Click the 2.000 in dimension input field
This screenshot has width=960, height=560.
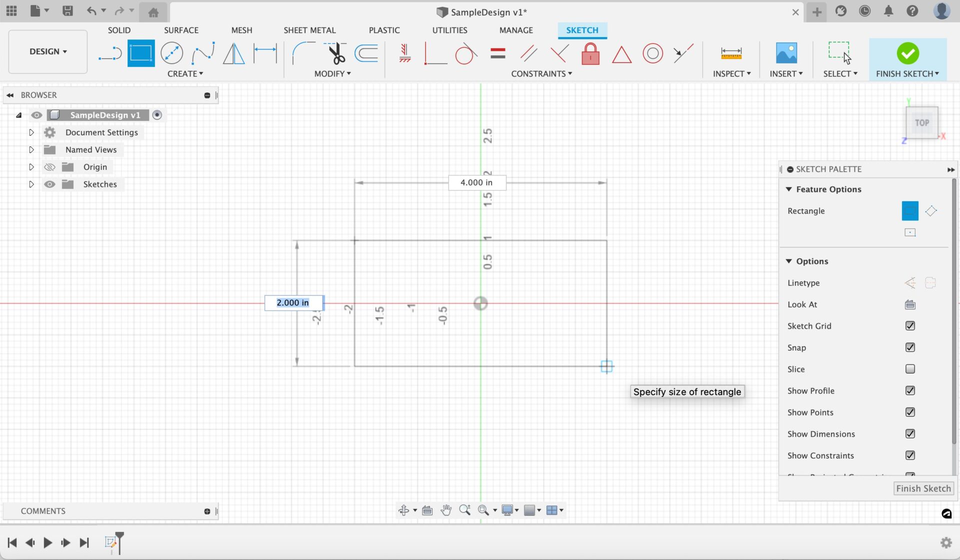coord(293,303)
